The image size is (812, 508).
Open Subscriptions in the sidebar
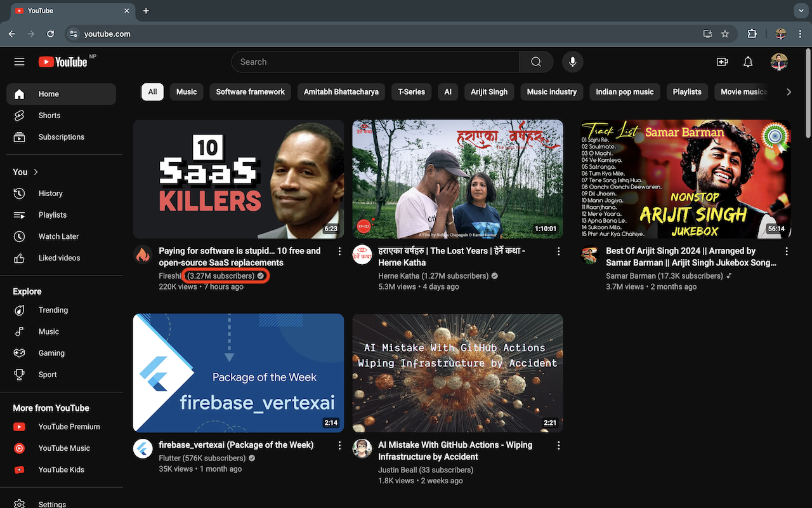(x=61, y=137)
